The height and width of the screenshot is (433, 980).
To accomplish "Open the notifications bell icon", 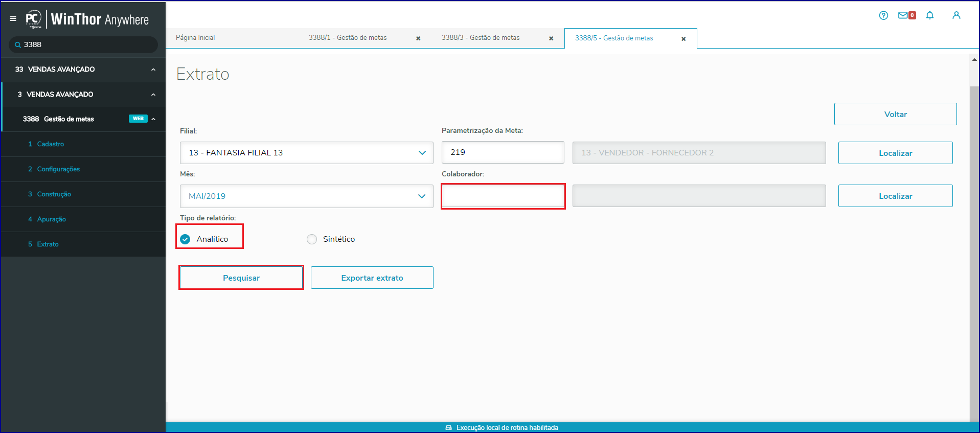I will click(930, 15).
